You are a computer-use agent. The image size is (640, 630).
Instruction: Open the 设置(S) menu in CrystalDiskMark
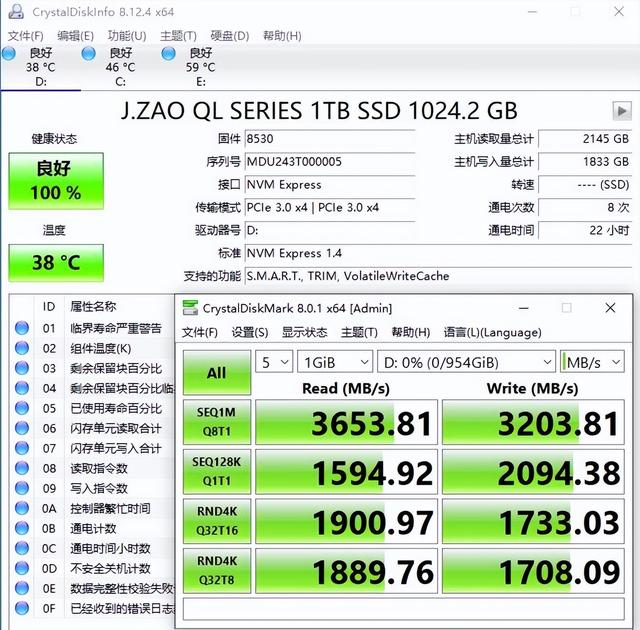pos(250,332)
